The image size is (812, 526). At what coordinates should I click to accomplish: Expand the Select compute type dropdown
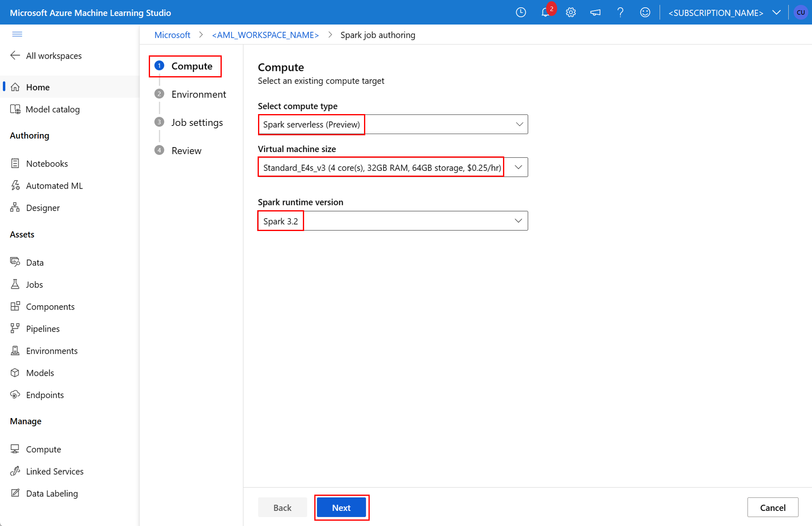point(519,124)
